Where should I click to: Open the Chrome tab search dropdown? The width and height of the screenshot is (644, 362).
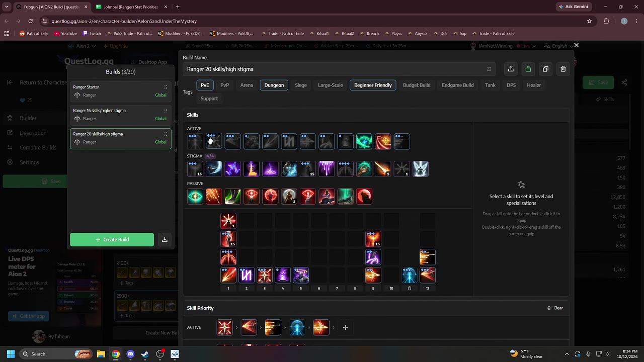(7, 7)
